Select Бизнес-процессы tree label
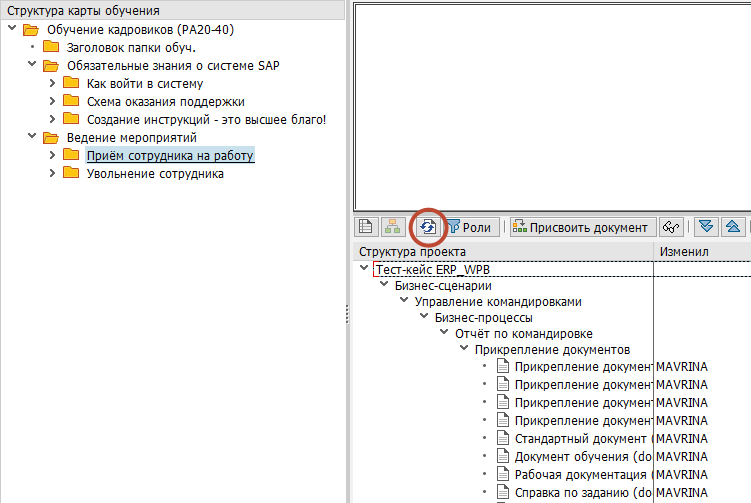The width and height of the screenshot is (751, 503). [x=484, y=318]
